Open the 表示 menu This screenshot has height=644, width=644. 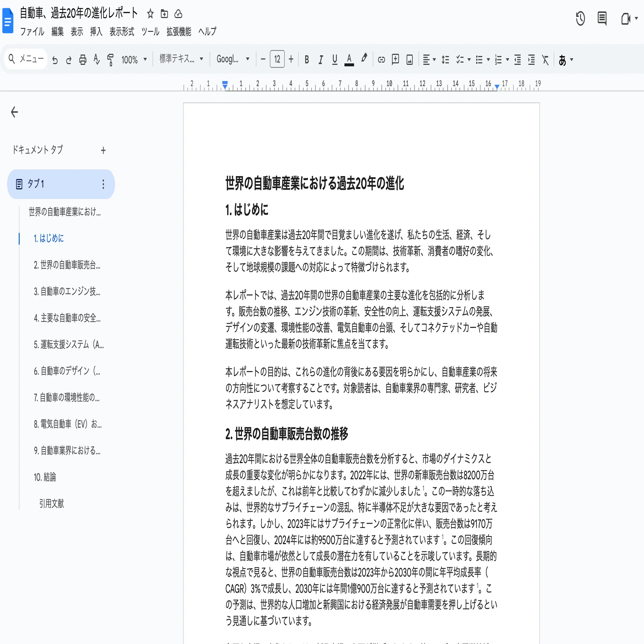coord(77,32)
